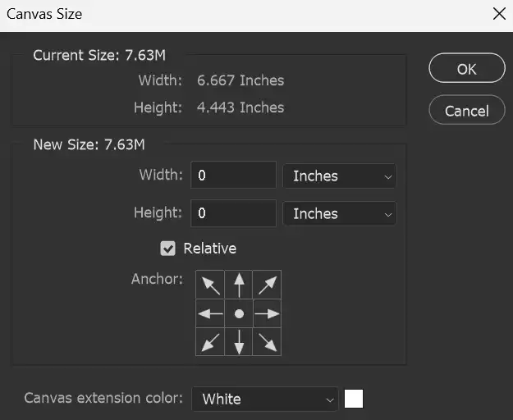This screenshot has width=513, height=420.
Task: Open the Width units Inches dropdown
Action: click(x=339, y=176)
